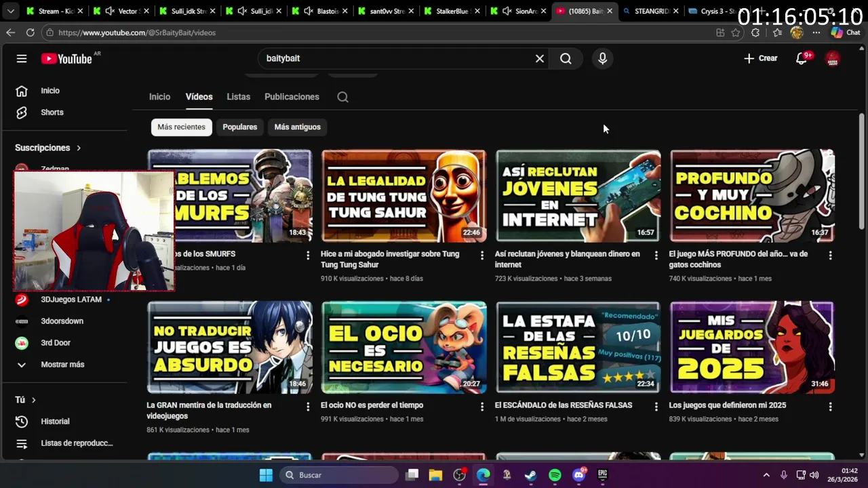The height and width of the screenshot is (488, 868).
Task: Switch to channel Publicaciones tab
Action: [x=292, y=97]
